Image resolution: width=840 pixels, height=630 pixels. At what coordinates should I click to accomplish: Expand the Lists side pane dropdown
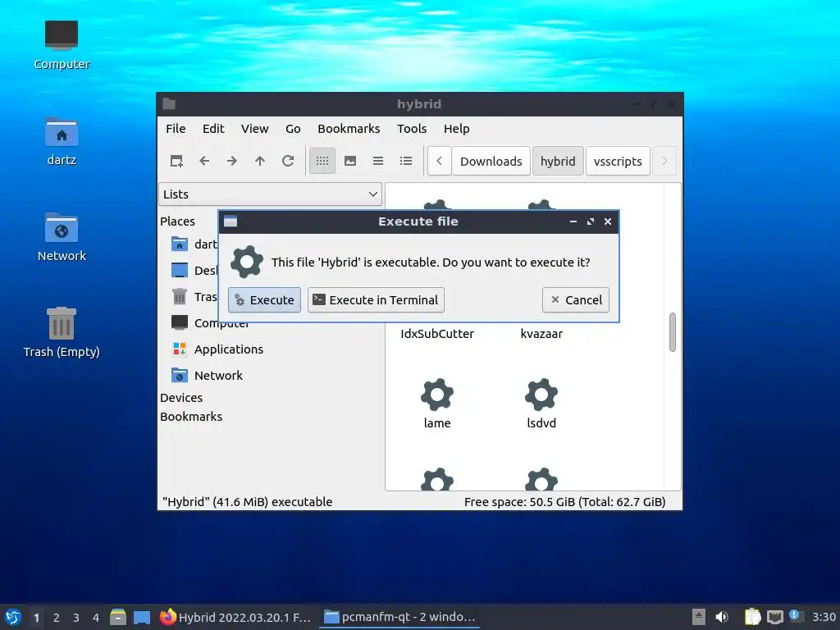[x=270, y=194]
